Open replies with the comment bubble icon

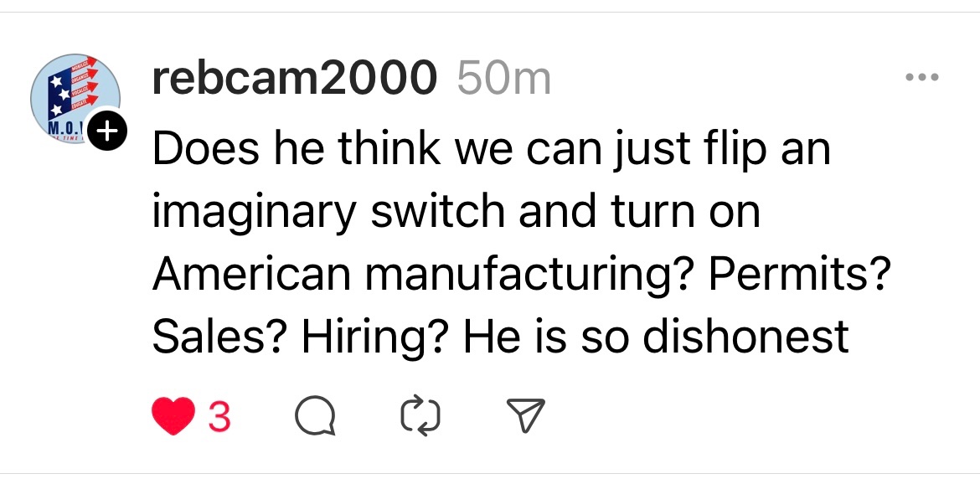click(313, 416)
